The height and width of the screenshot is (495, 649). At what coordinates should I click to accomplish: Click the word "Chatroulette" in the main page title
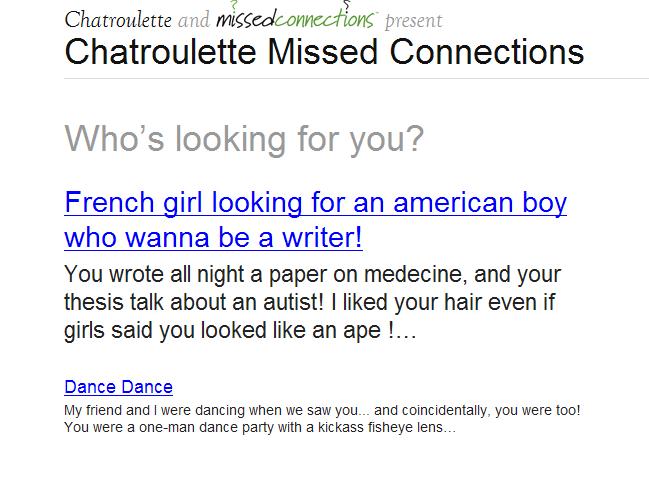pos(161,52)
